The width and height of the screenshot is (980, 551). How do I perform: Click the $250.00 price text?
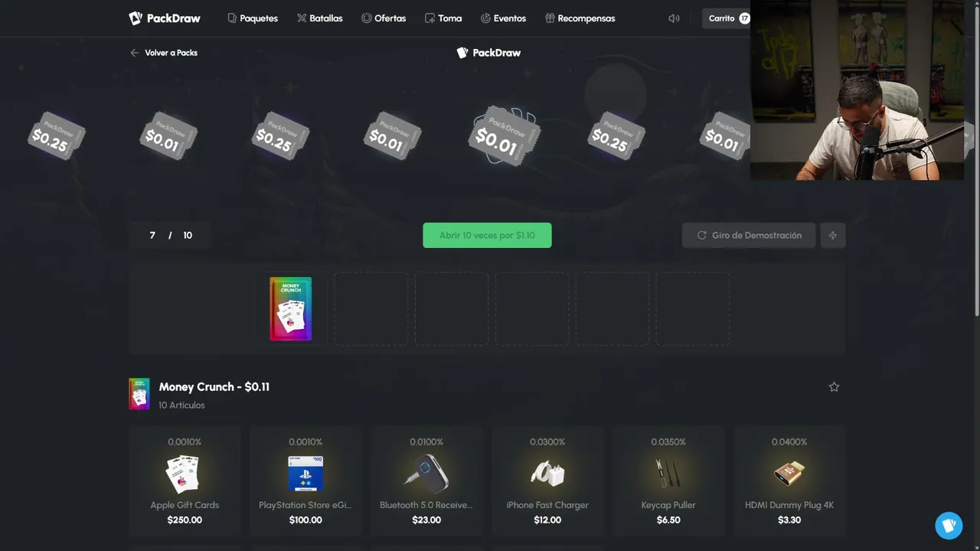tap(185, 520)
